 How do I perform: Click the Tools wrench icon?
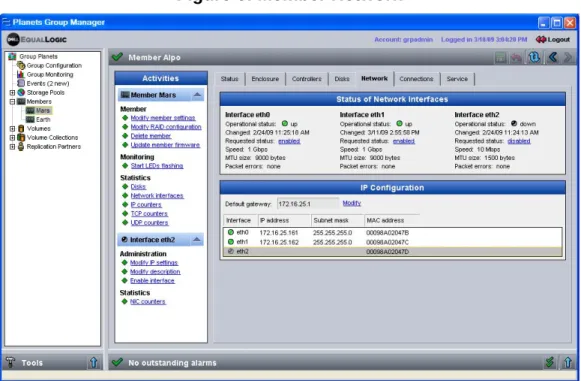pos(10,362)
